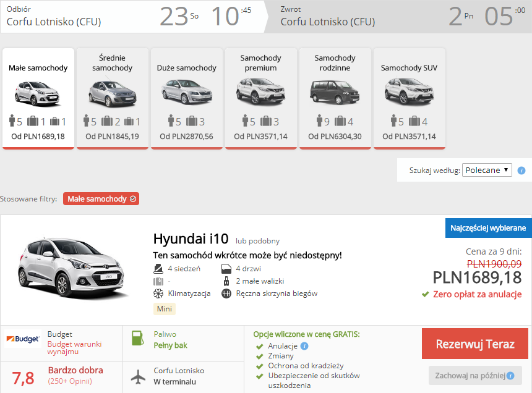The image size is (532, 393).
Task: Click the small white Hyundai image in Małe samochody
Action: click(38, 93)
